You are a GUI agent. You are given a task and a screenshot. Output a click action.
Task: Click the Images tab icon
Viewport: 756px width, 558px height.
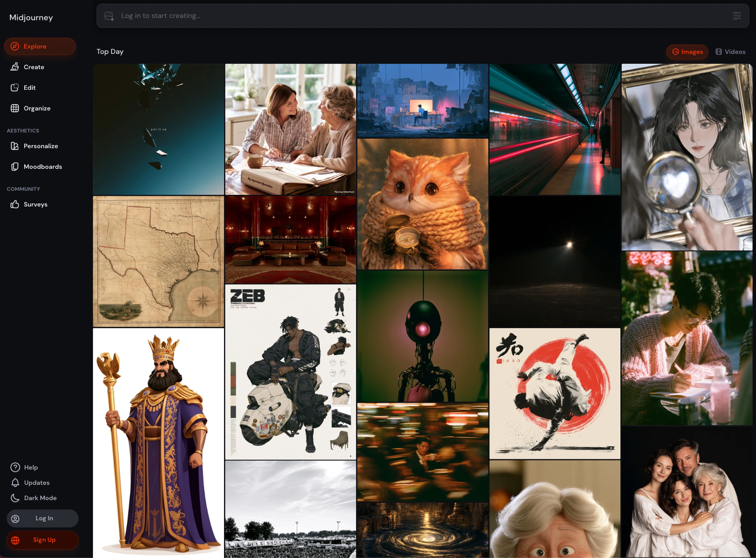[675, 52]
